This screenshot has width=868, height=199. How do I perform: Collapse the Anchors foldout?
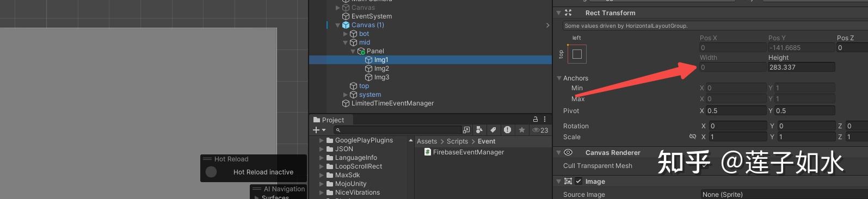click(559, 78)
